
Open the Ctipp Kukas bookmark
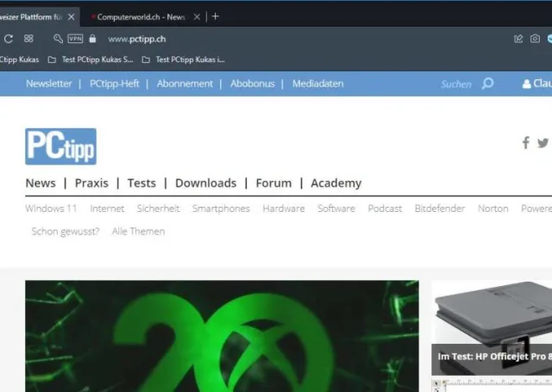click(x=19, y=59)
